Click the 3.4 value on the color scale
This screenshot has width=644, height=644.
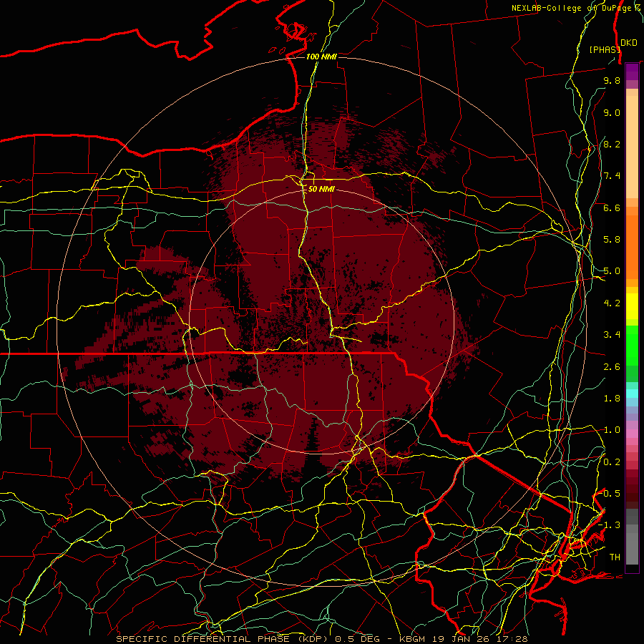point(612,335)
